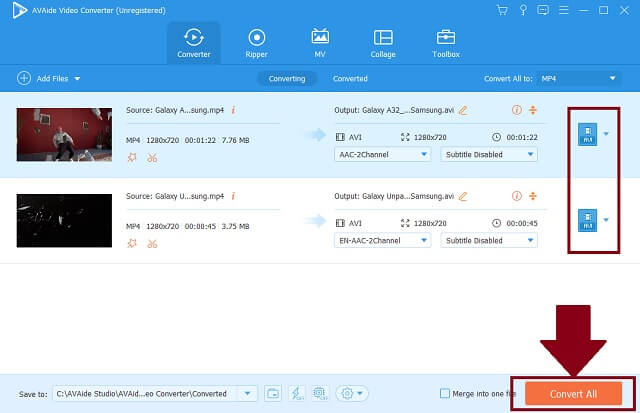The height and width of the screenshot is (413, 640).
Task: Show source info for Galaxy U...sung.mp4
Action: pyautogui.click(x=233, y=196)
